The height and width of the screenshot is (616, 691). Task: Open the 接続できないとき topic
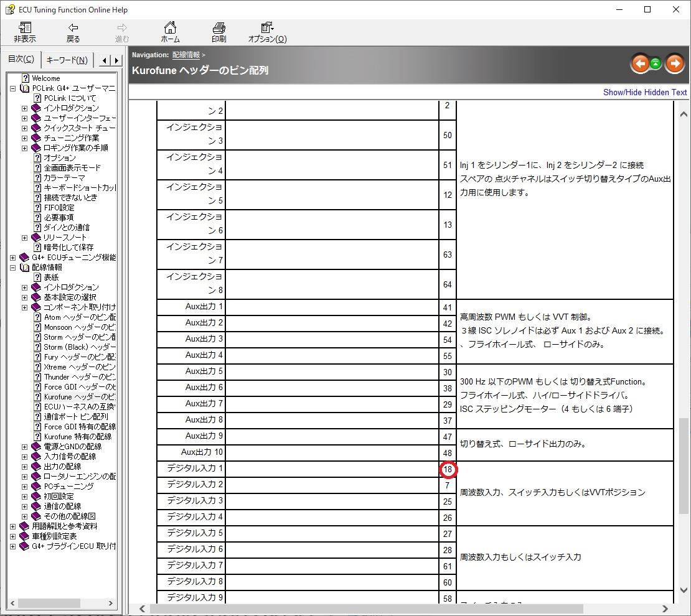70,197
